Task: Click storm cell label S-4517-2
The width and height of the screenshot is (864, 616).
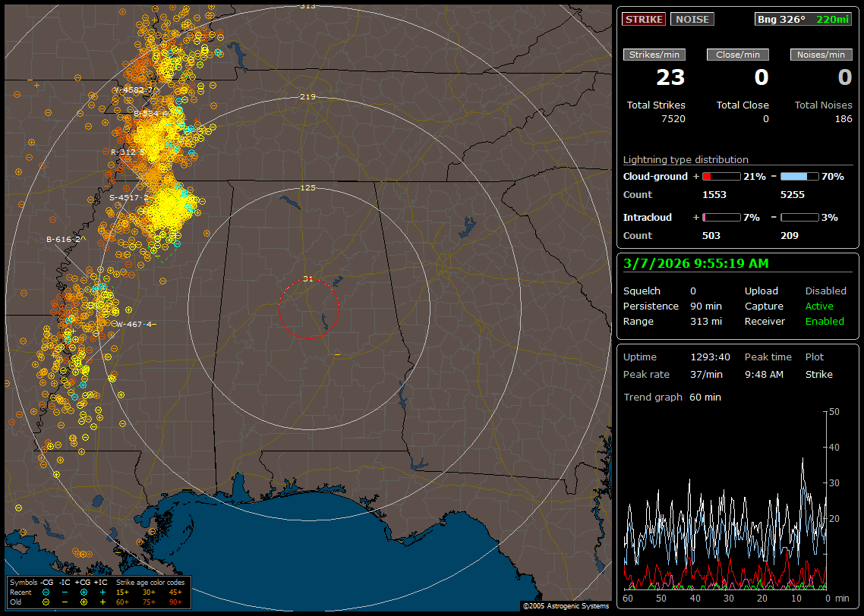Action: click(129, 197)
